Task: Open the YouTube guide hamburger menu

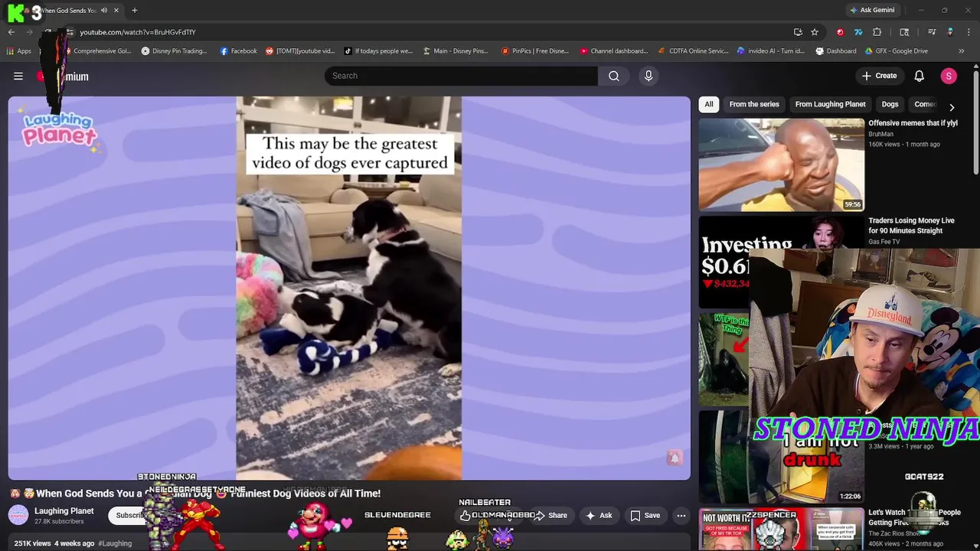Action: [x=18, y=76]
